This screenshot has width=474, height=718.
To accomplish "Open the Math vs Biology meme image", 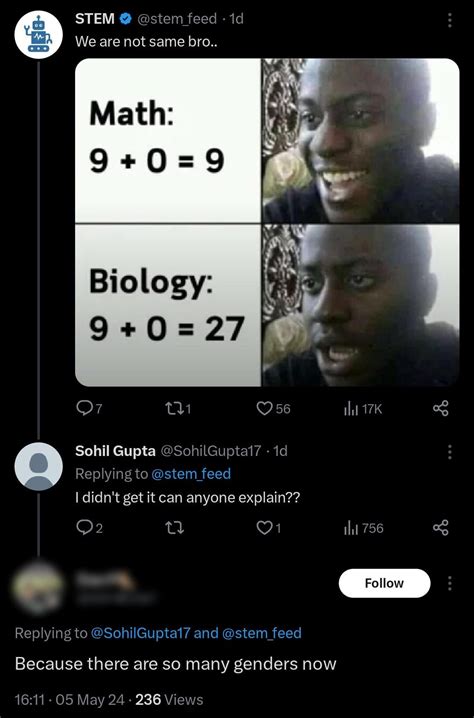I will pos(267,223).
